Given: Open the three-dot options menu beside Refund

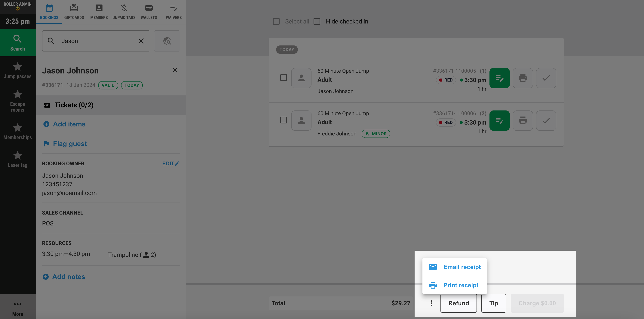Looking at the screenshot, I should (431, 303).
